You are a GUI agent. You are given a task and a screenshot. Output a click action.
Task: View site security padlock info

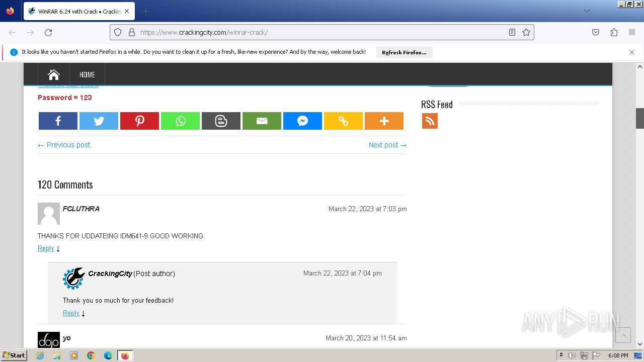(x=132, y=32)
